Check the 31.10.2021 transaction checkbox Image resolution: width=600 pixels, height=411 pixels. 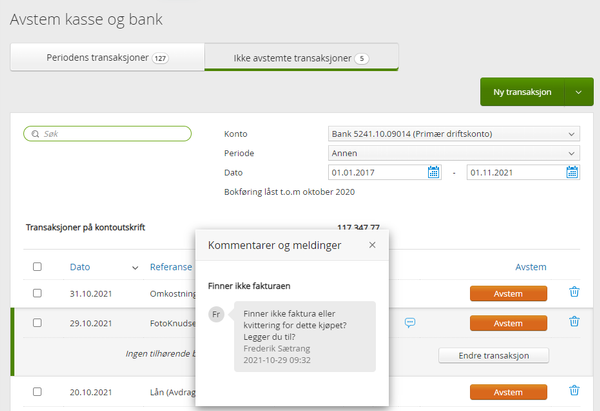click(x=37, y=293)
